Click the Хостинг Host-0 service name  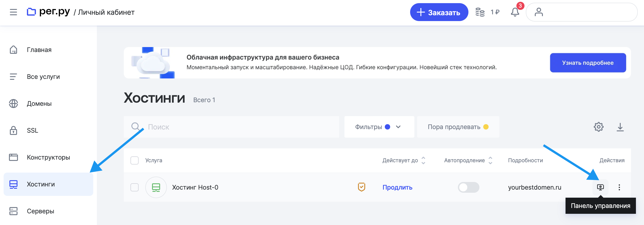[x=195, y=187]
